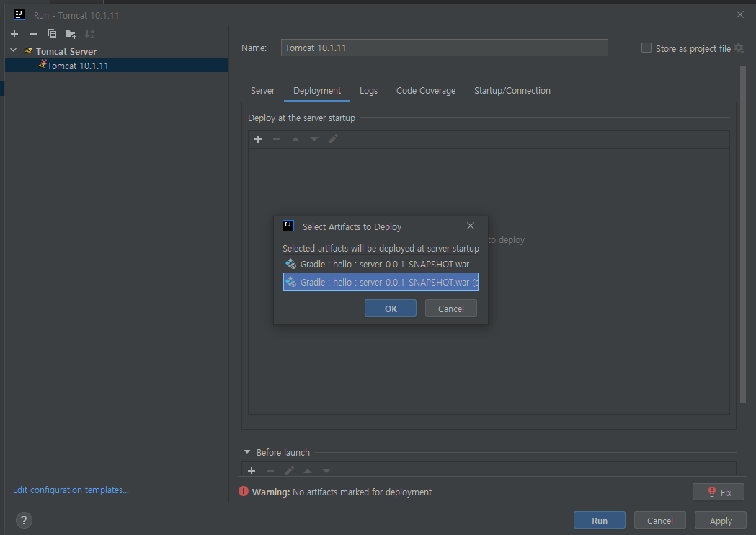Move Before launch task down
756x535 pixels.
click(x=326, y=470)
